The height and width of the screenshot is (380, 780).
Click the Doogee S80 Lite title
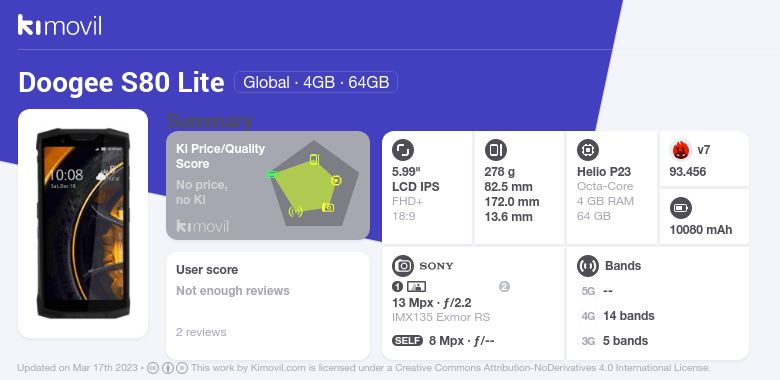pos(121,83)
